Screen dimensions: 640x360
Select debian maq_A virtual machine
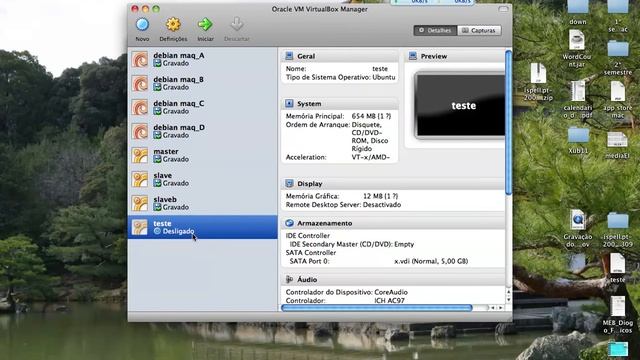click(202, 59)
